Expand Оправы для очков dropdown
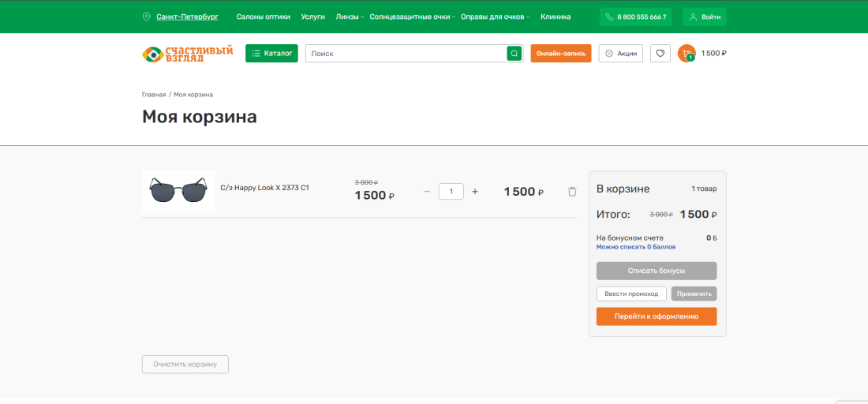Image resolution: width=868 pixels, height=404 pixels. (x=495, y=17)
